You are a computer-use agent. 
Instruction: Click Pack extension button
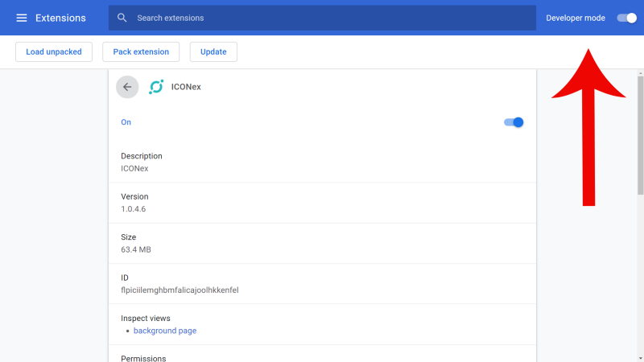[141, 51]
